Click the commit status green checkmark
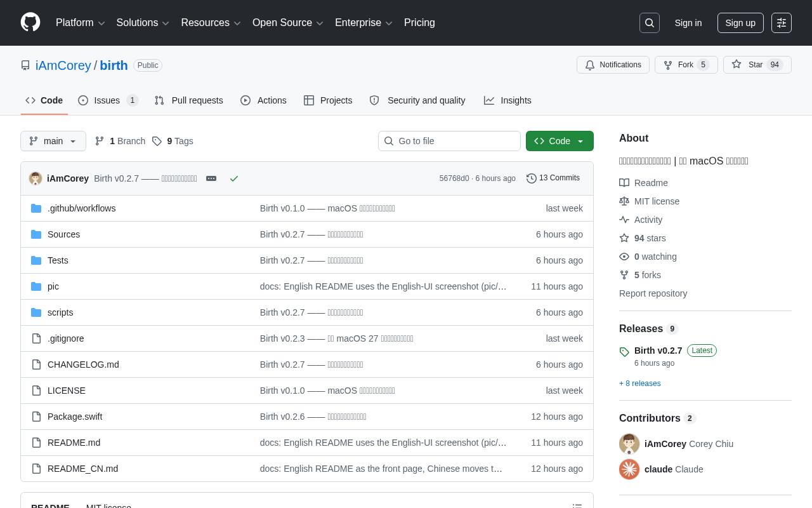812x508 pixels. click(234, 178)
